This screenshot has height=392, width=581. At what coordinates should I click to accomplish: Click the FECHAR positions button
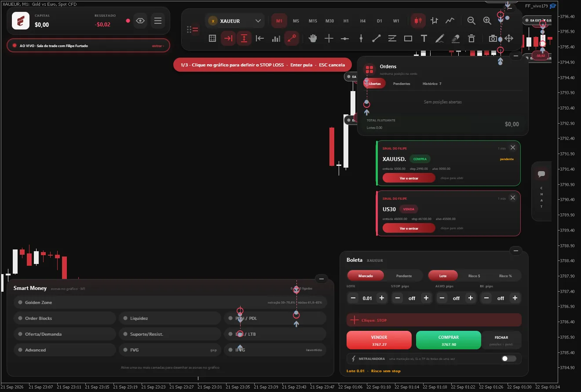click(x=501, y=340)
